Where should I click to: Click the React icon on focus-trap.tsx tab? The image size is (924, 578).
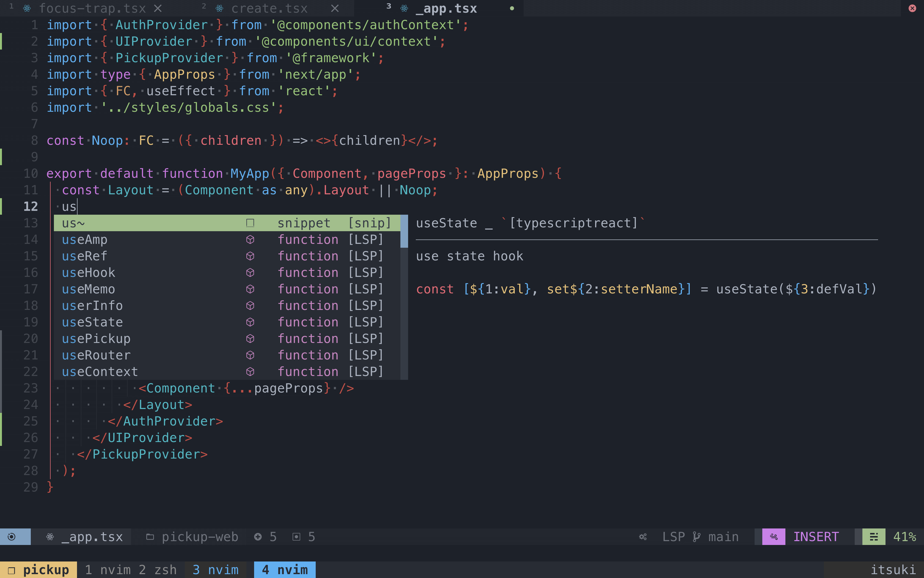(27, 9)
